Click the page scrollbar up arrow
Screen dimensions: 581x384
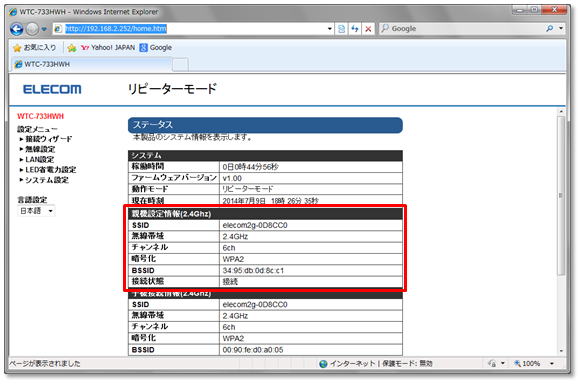pyautogui.click(x=561, y=112)
